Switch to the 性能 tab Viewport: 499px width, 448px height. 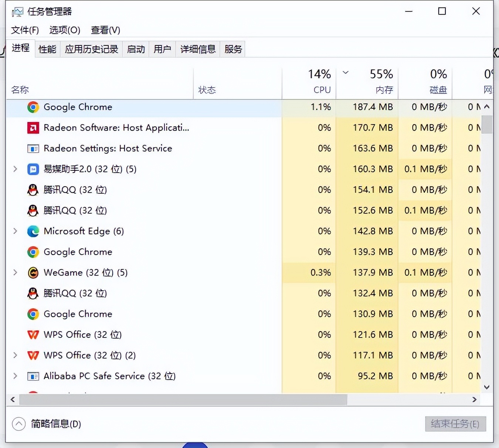point(47,49)
